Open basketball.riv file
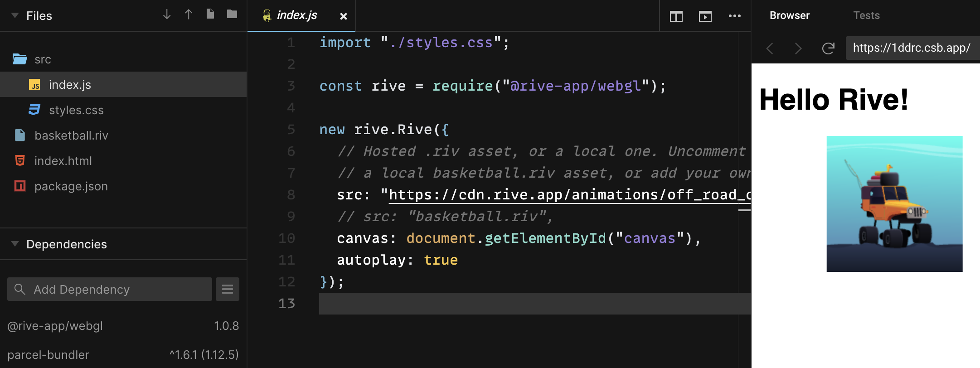This screenshot has width=980, height=368. (123, 136)
